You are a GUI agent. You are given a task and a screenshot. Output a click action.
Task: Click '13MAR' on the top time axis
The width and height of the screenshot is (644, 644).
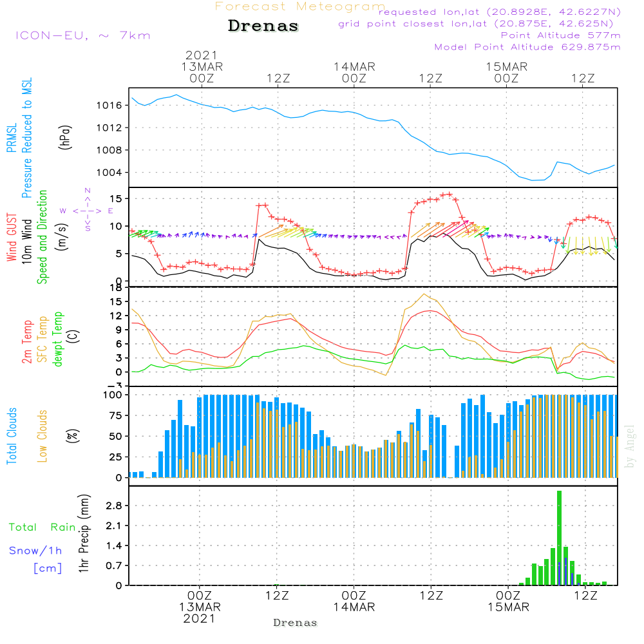pyautogui.click(x=202, y=66)
